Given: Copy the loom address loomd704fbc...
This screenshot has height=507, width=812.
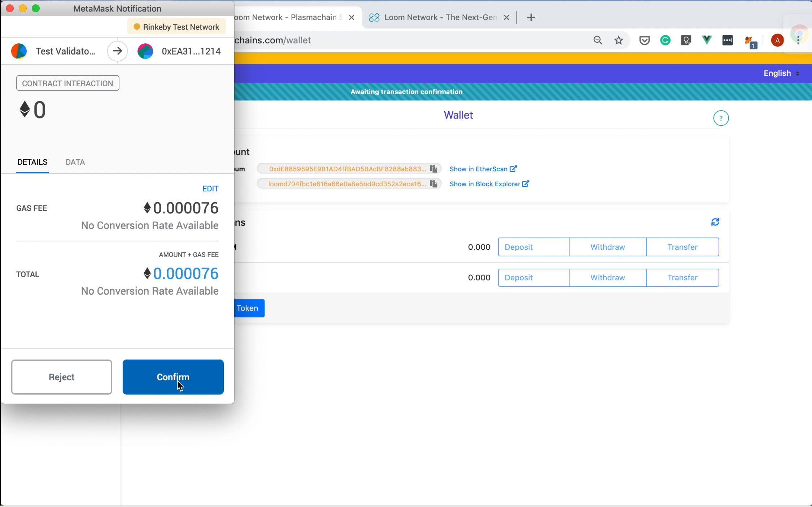Looking at the screenshot, I should [x=433, y=184].
